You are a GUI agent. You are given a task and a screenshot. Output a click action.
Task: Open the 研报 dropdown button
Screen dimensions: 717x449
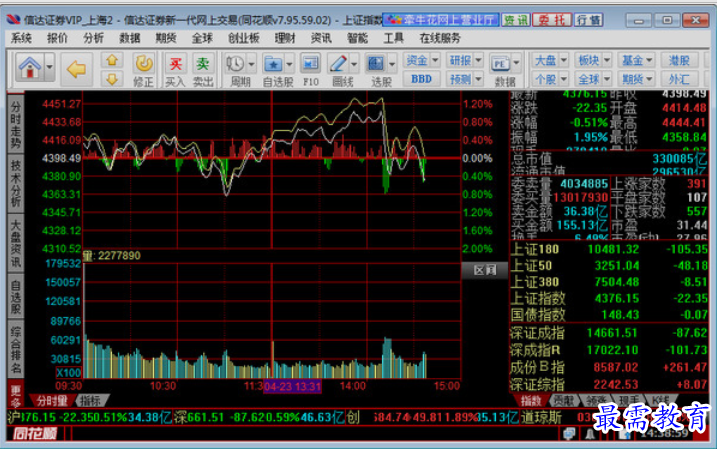[465, 60]
